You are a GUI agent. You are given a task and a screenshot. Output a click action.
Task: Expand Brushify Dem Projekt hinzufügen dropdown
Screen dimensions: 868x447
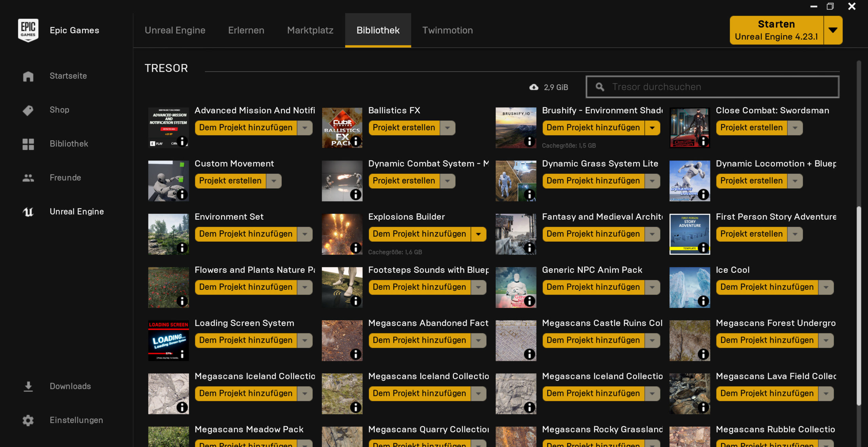(652, 128)
